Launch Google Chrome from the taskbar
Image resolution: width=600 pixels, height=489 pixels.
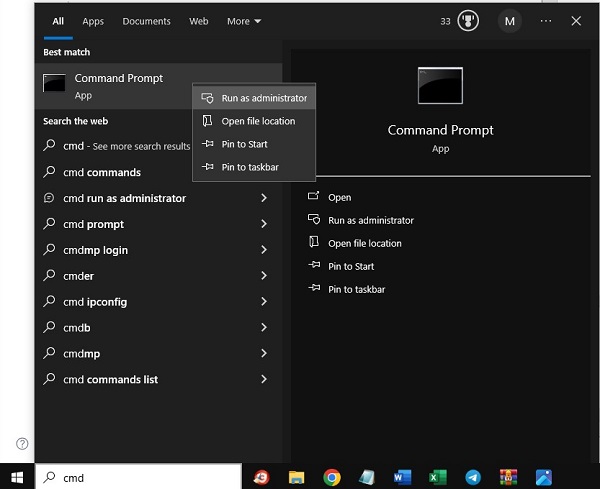[332, 477]
